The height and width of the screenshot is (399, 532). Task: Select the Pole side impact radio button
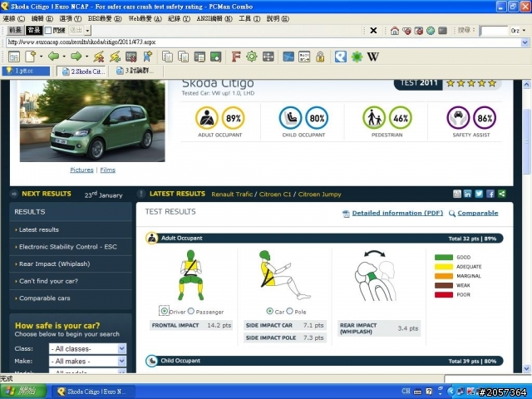tap(290, 311)
